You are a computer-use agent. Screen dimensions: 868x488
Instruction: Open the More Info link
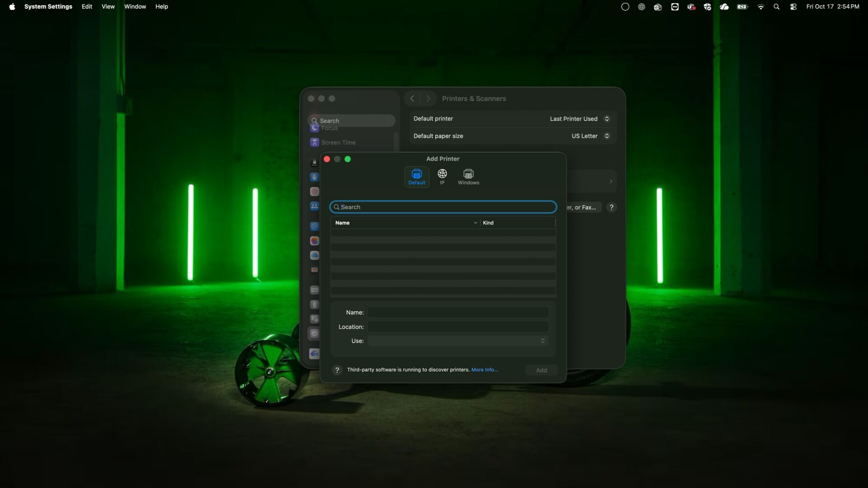pyautogui.click(x=484, y=370)
